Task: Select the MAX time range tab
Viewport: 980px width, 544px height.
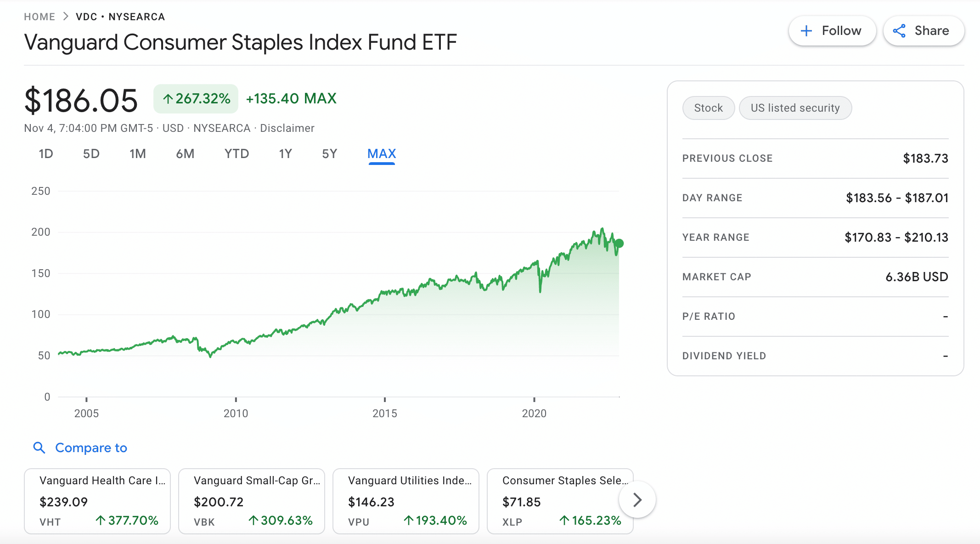Action: (382, 154)
